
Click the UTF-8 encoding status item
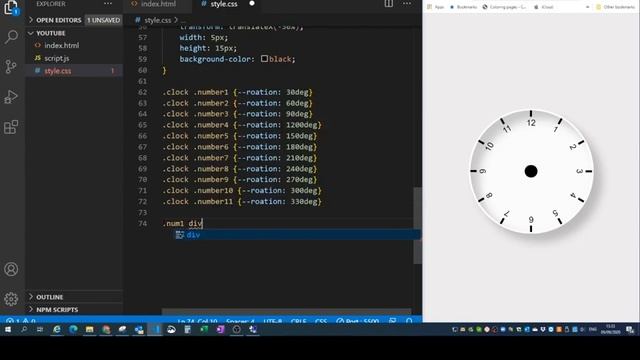[273, 321]
